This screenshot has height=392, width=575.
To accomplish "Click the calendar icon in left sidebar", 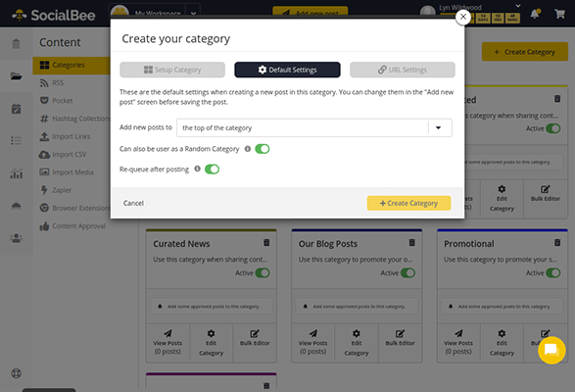I will (x=16, y=109).
